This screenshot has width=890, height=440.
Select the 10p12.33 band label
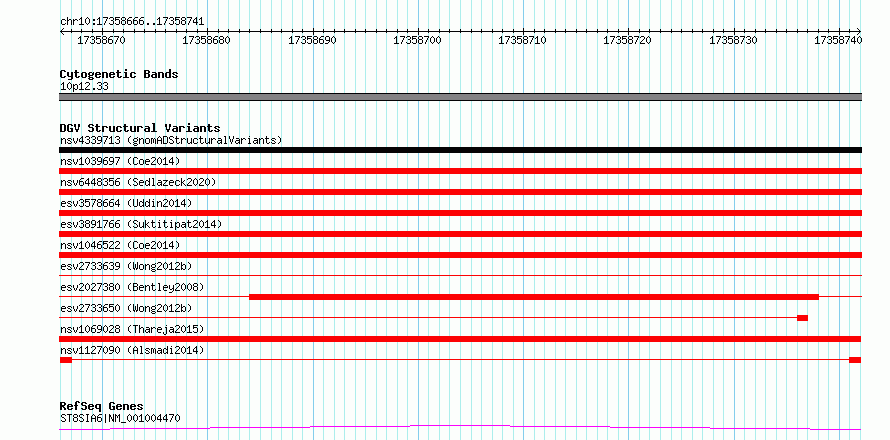tap(84, 87)
